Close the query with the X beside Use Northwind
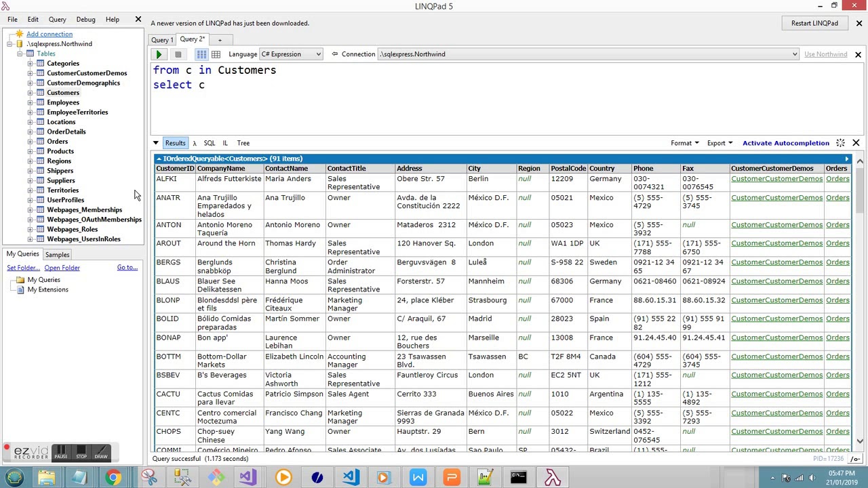 (x=858, y=54)
